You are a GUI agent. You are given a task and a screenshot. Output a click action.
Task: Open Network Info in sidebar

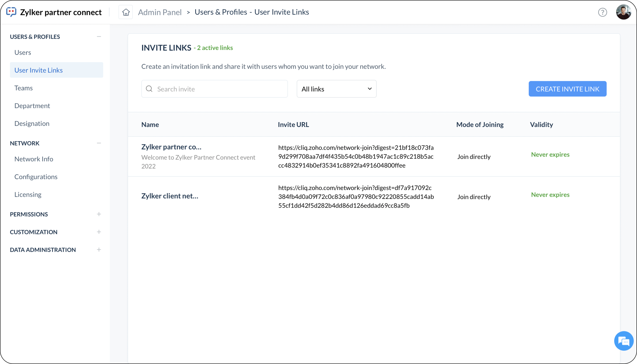(34, 159)
